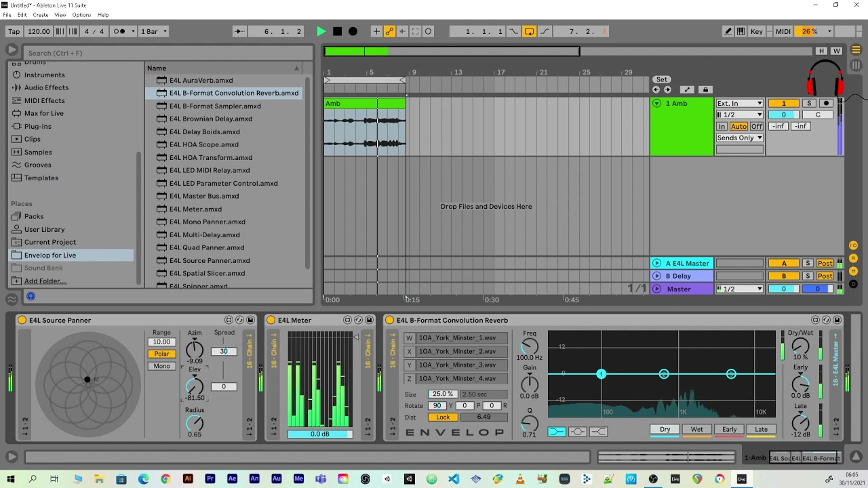Image resolution: width=868 pixels, height=488 pixels.
Task: Open the File menu
Action: click(7, 14)
